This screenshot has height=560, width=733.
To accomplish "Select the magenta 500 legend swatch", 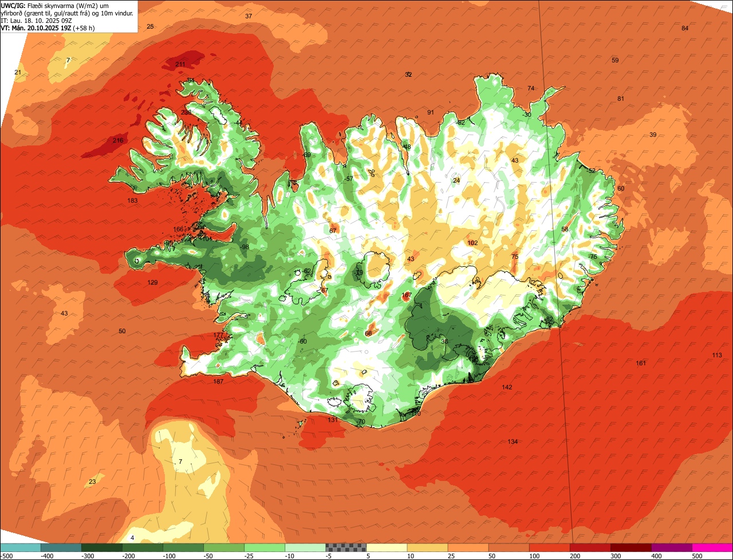I will click(x=712, y=547).
